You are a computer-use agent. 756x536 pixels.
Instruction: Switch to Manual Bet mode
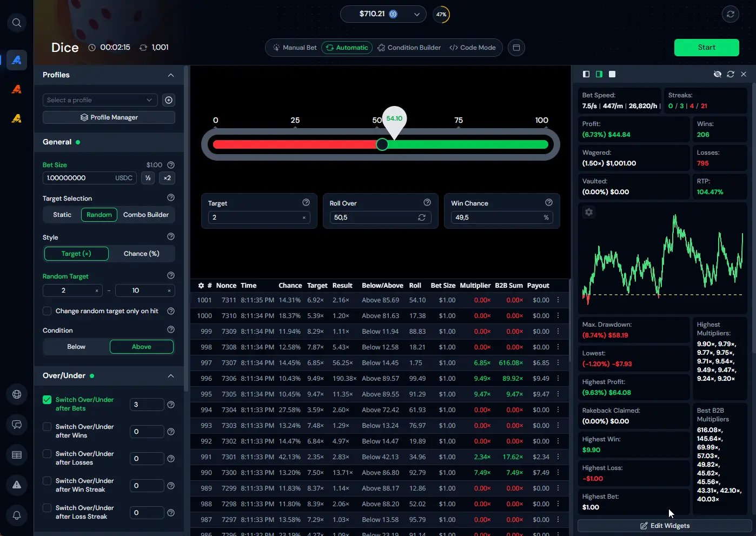pyautogui.click(x=295, y=48)
